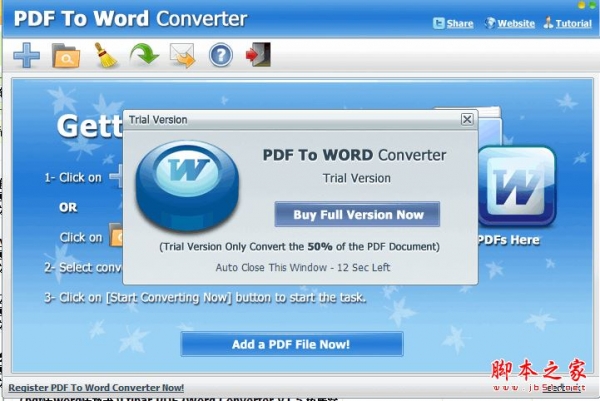Click the globe icon beside Website
Image resolution: width=600 pixels, height=401 pixels.
coord(490,23)
